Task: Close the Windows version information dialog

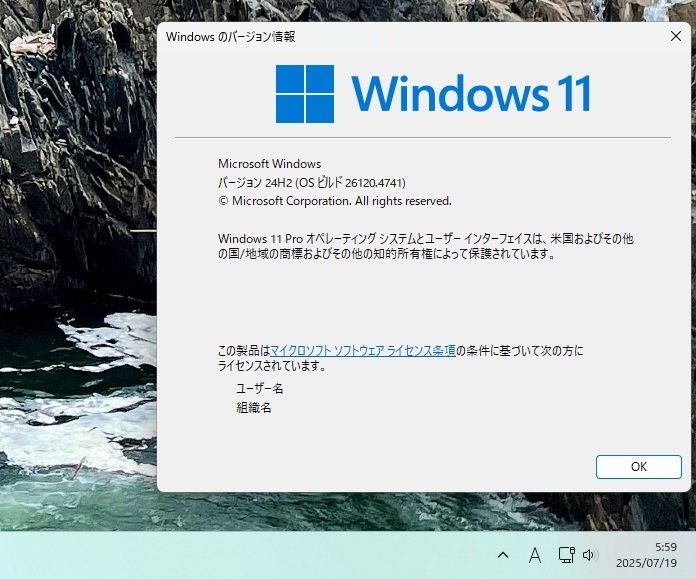Action: 676,36
